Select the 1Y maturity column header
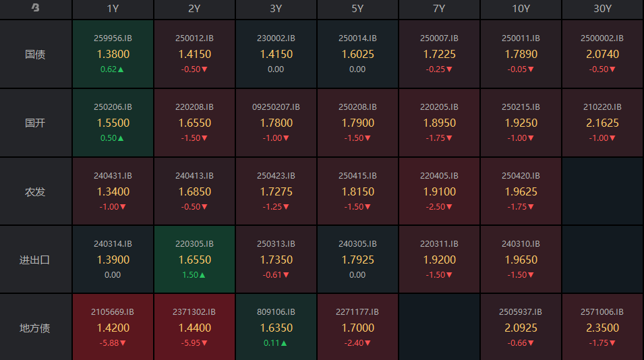 click(113, 9)
